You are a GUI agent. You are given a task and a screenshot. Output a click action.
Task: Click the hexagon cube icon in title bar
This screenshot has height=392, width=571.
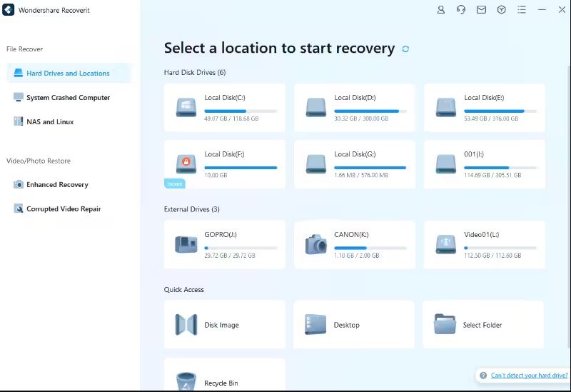(502, 10)
